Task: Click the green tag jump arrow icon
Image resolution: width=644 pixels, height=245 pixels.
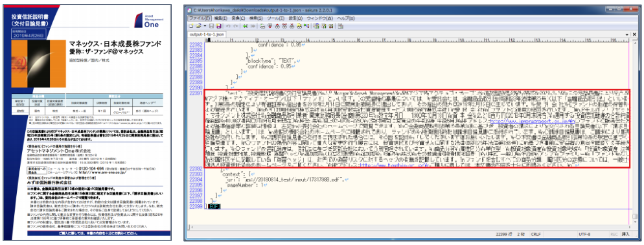Action: 245,26
